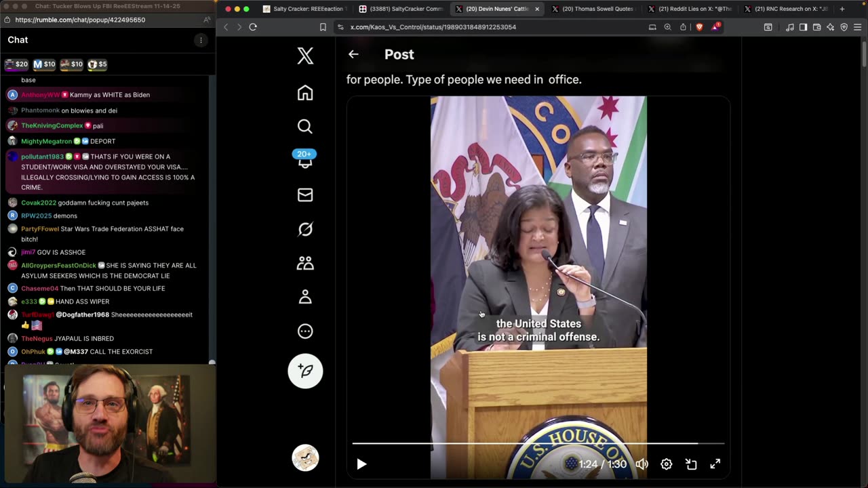Seek along the video progress bar

pos(538,443)
